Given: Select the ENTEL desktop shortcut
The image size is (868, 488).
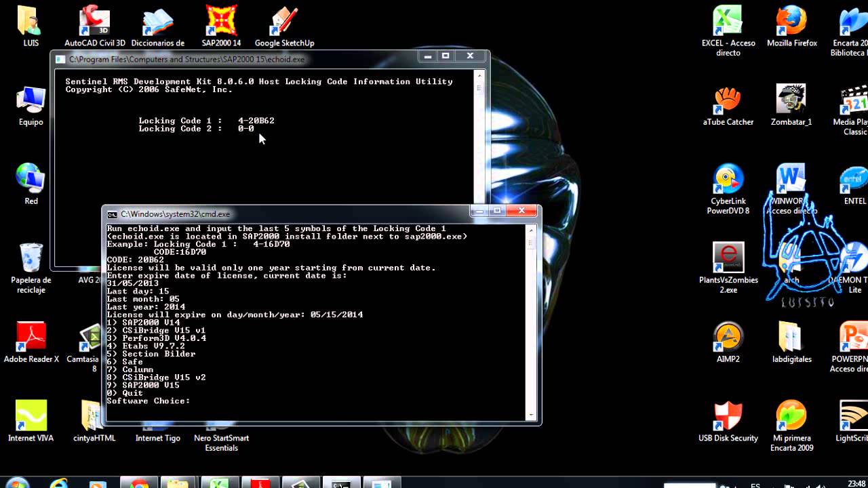Looking at the screenshot, I should point(854,184).
